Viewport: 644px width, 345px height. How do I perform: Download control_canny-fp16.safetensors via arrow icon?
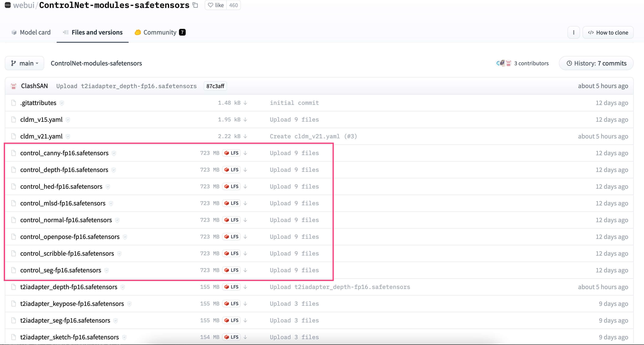click(245, 153)
